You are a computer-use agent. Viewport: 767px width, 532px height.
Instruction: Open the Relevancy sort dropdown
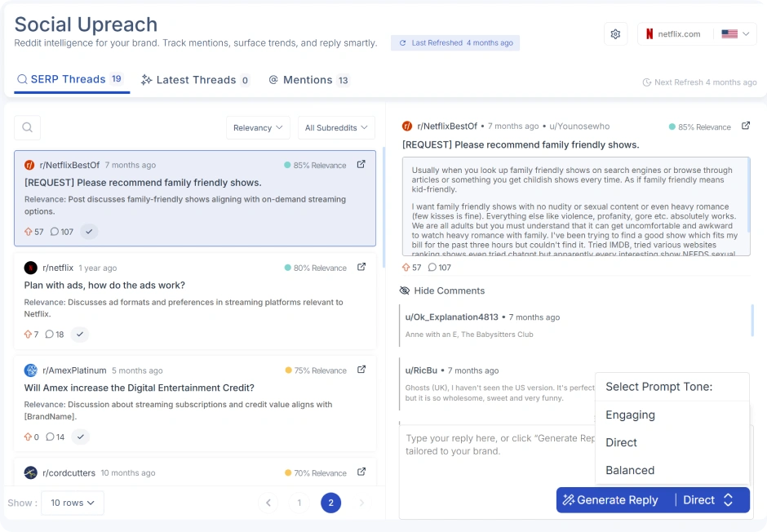(258, 127)
